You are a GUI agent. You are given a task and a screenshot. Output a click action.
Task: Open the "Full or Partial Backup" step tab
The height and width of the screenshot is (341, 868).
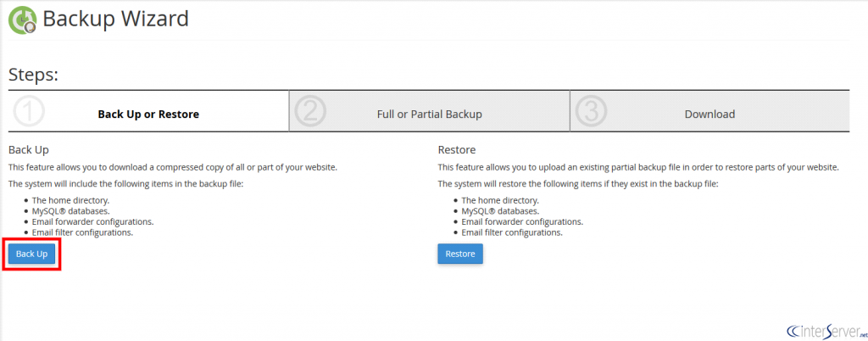pos(429,114)
